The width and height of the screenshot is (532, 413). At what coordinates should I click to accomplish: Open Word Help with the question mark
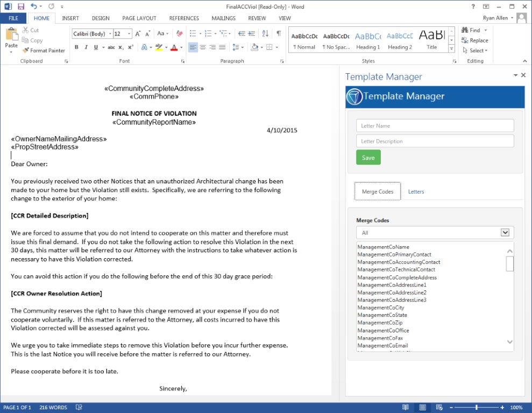point(473,6)
